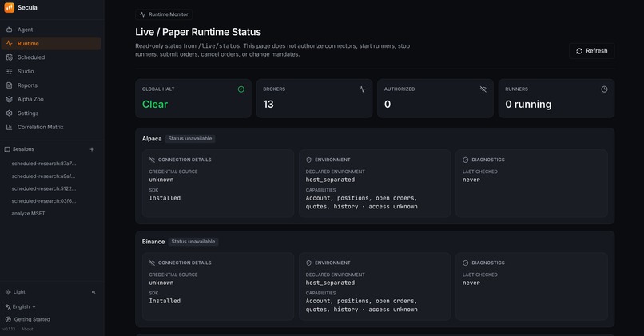The width and height of the screenshot is (644, 336).
Task: Click Live / Paper Runtime Status heading
Action: click(x=198, y=32)
